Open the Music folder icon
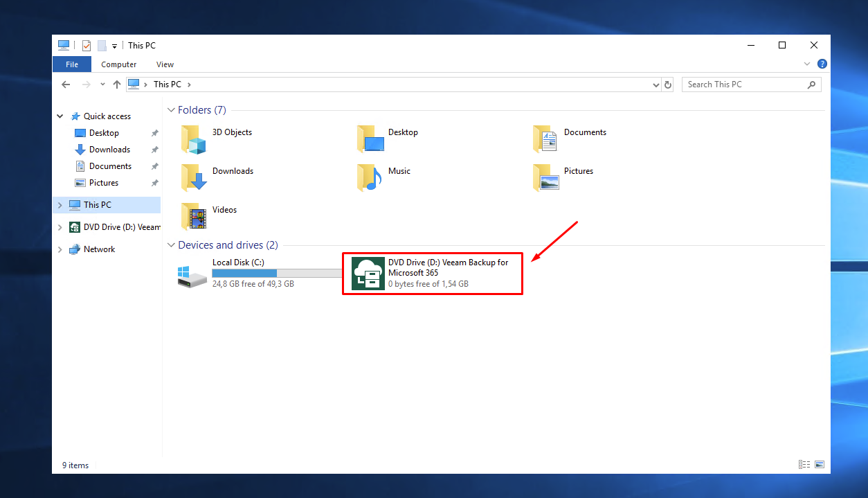The height and width of the screenshot is (498, 868). point(370,178)
